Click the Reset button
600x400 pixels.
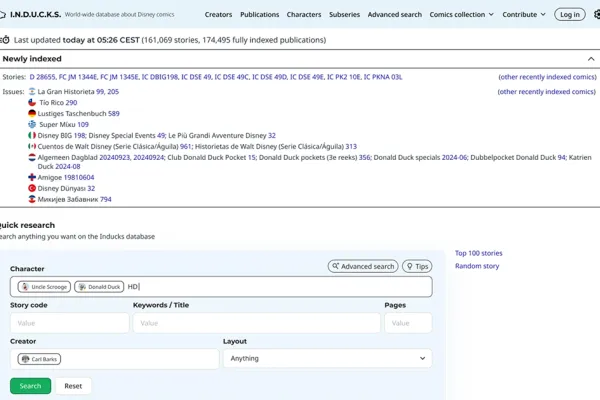(73, 386)
